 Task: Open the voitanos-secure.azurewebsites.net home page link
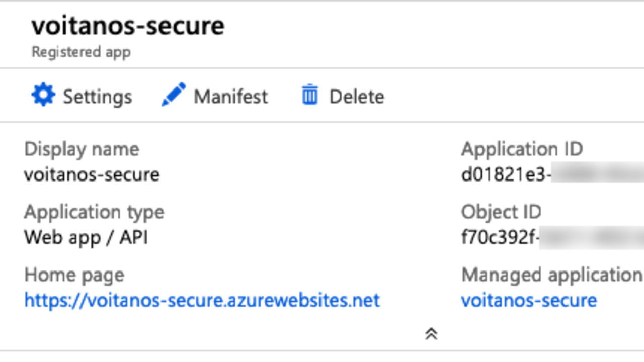pyautogui.click(x=202, y=300)
